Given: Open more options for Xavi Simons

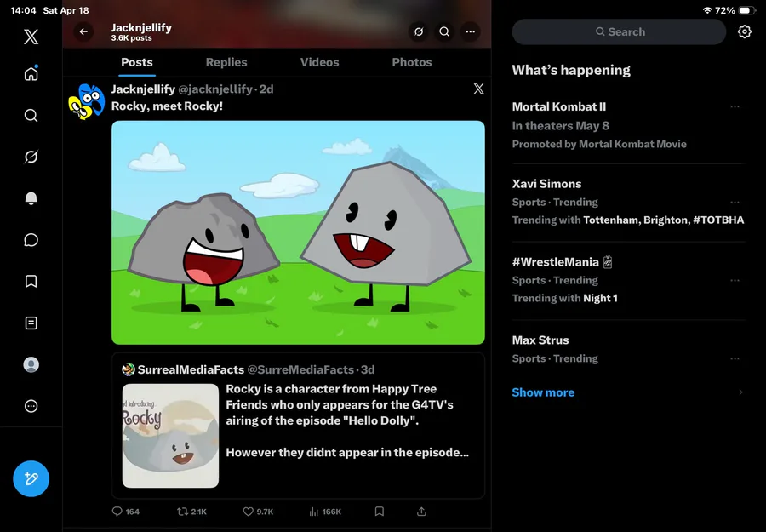Looking at the screenshot, I should point(735,203).
